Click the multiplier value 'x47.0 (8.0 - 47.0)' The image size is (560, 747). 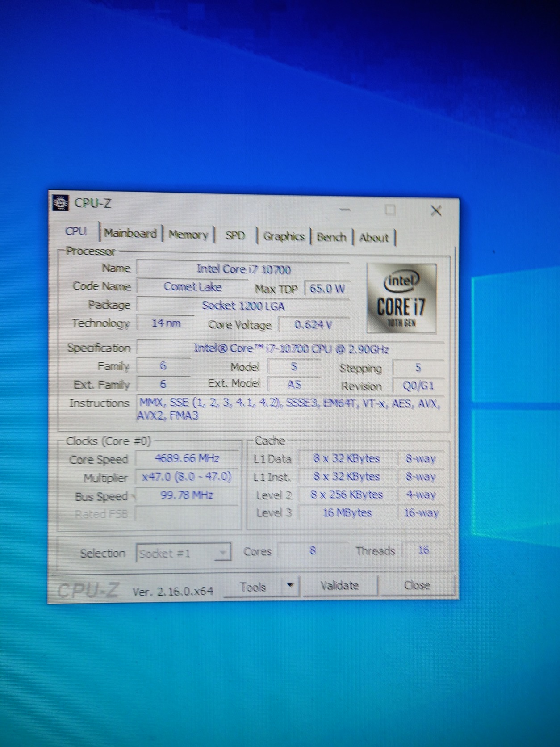(x=187, y=477)
